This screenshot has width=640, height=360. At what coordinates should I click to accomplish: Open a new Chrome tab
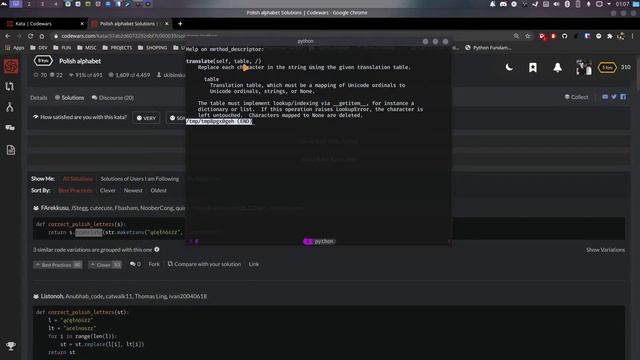(180, 24)
